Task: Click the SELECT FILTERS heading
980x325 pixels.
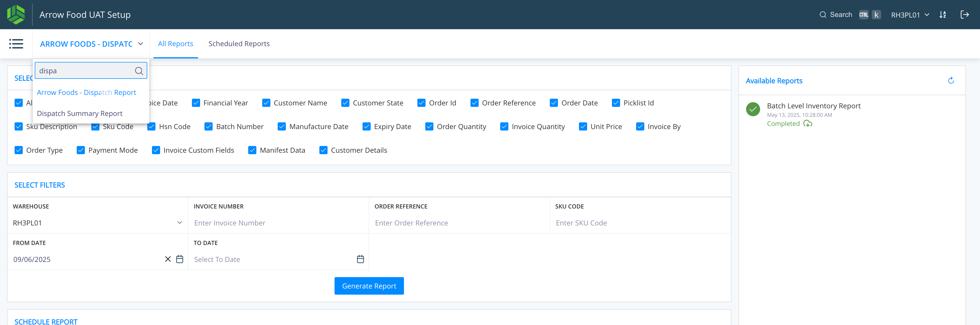Action: (40, 185)
